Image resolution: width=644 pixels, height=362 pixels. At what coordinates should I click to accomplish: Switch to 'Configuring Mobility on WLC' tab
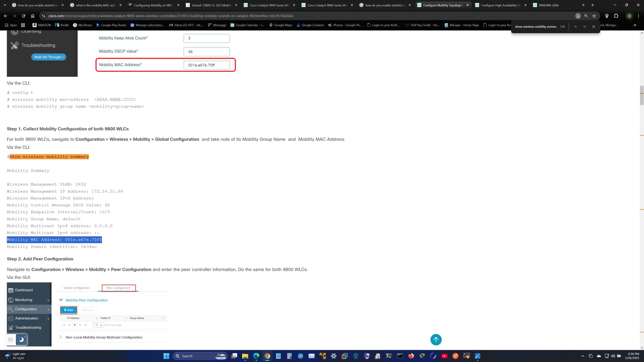pyautogui.click(x=153, y=5)
